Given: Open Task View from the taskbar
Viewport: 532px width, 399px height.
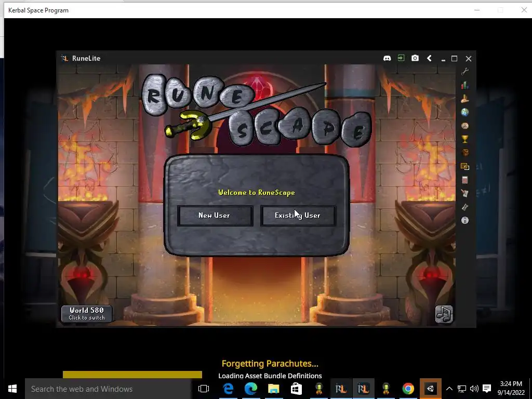Looking at the screenshot, I should 204,389.
